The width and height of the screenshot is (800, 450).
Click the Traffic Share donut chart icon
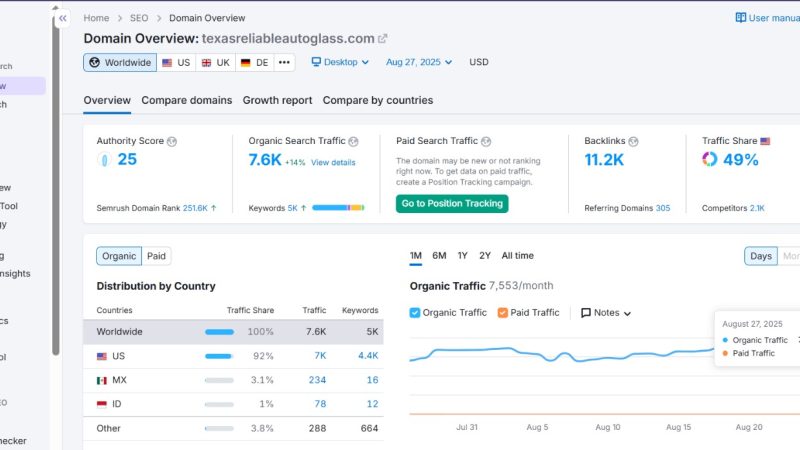pos(710,159)
